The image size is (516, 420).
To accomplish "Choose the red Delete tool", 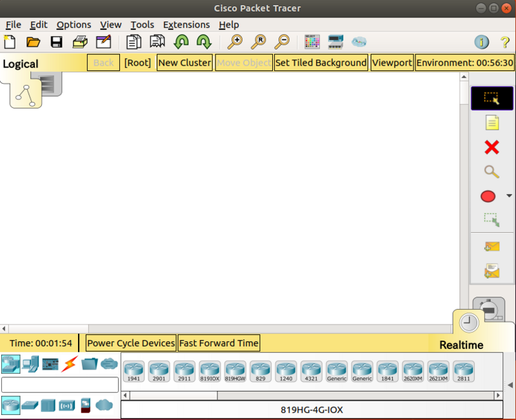I will tap(492, 147).
